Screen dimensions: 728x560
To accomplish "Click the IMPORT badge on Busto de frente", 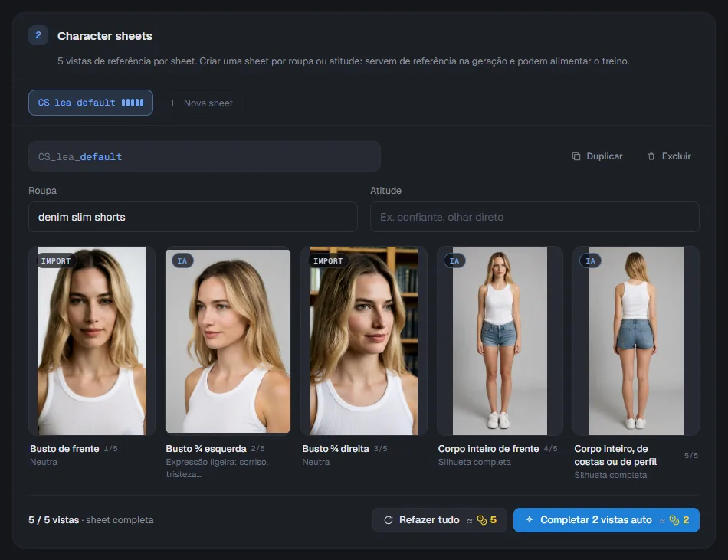I will [56, 260].
